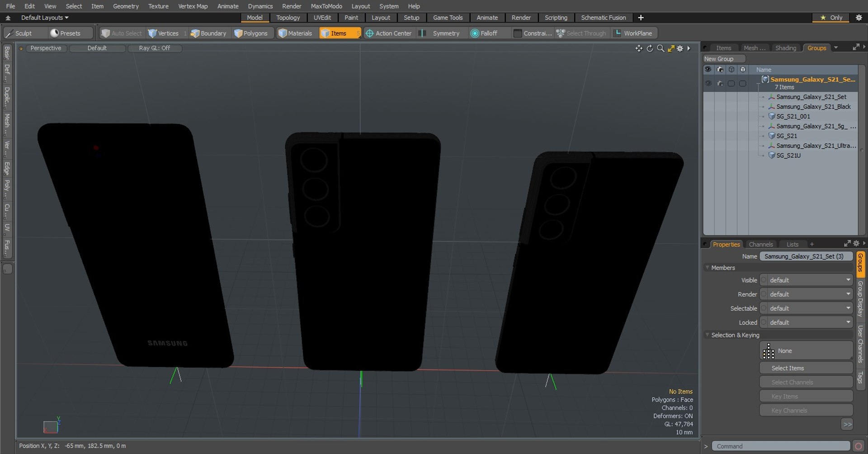Open the Perspective view type dropdown
Viewport: 868px width, 454px height.
coord(46,48)
